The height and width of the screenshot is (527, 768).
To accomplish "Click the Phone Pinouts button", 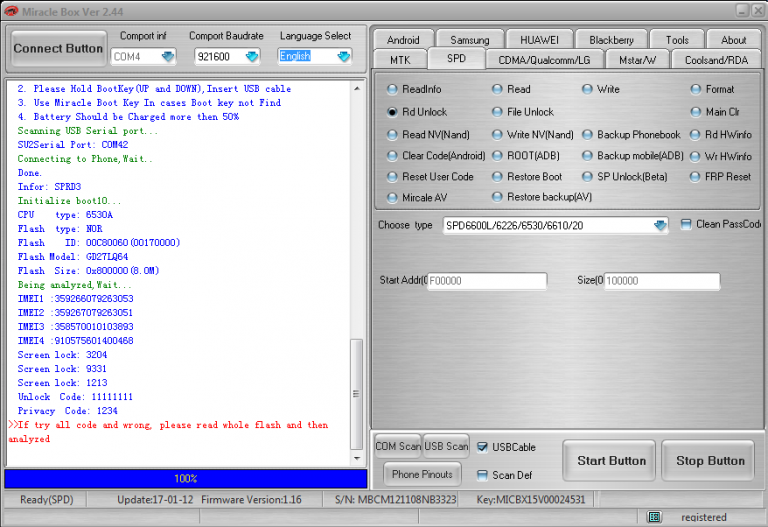I will [x=420, y=474].
